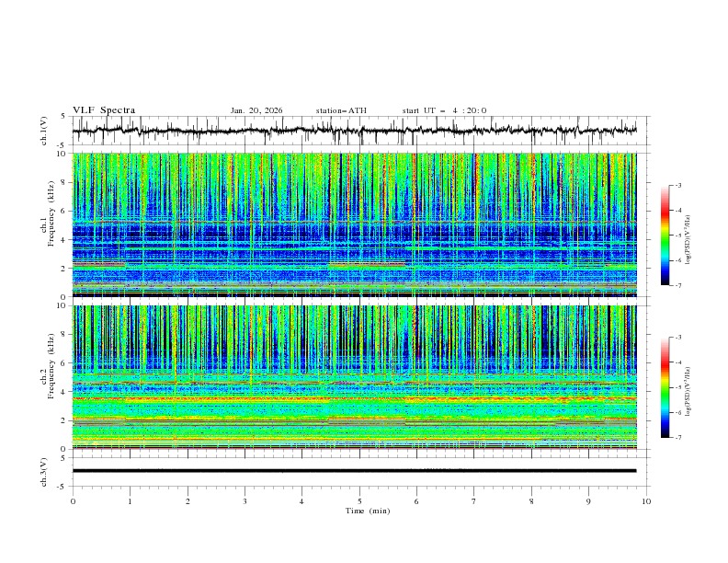
Task: Click the 'ch.3(V)' waveform axis label
Action: pyautogui.click(x=44, y=472)
